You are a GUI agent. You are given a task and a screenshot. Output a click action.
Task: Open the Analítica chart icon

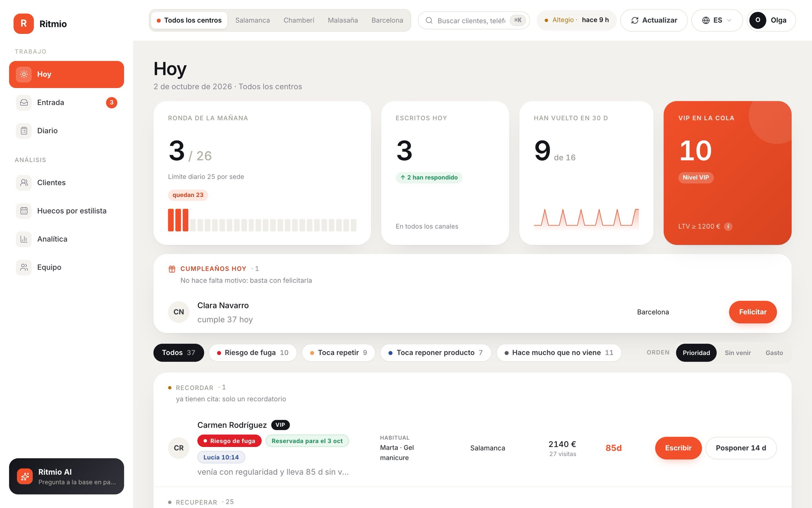pos(24,239)
